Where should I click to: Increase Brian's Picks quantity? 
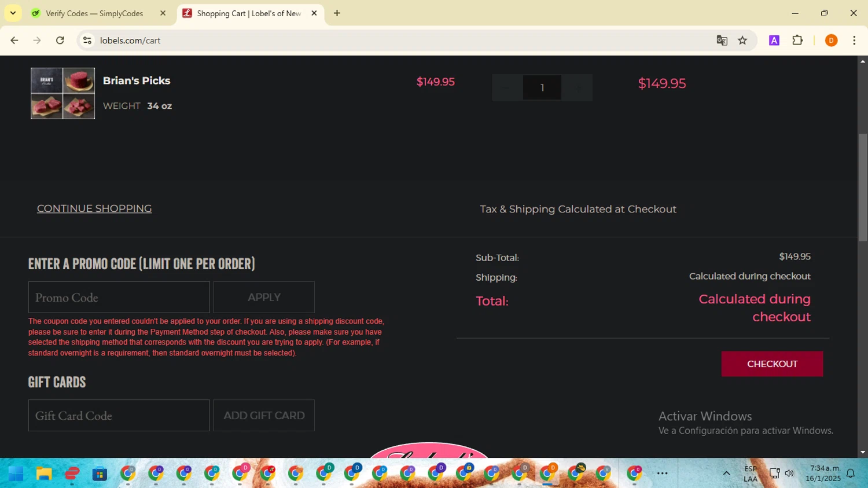coord(578,87)
